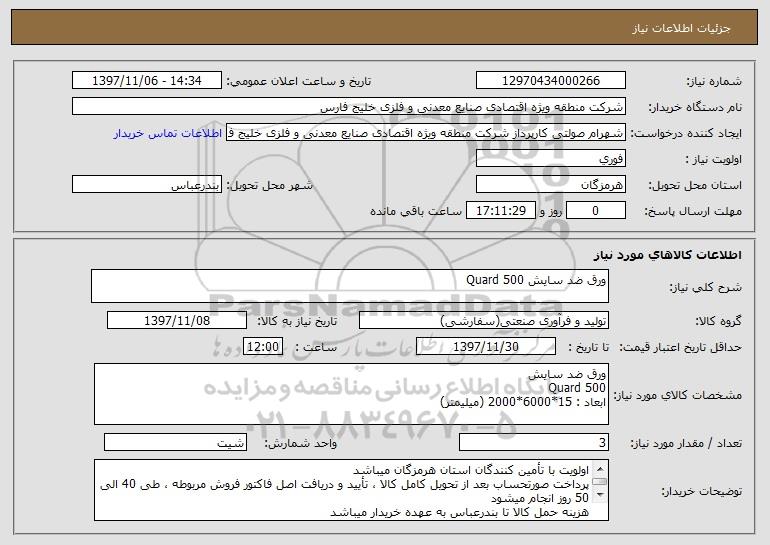Image resolution: width=770 pixels, height=545 pixels.
Task: Click the تعداد / مقدار مورد نیاز label
Action: pos(686,443)
